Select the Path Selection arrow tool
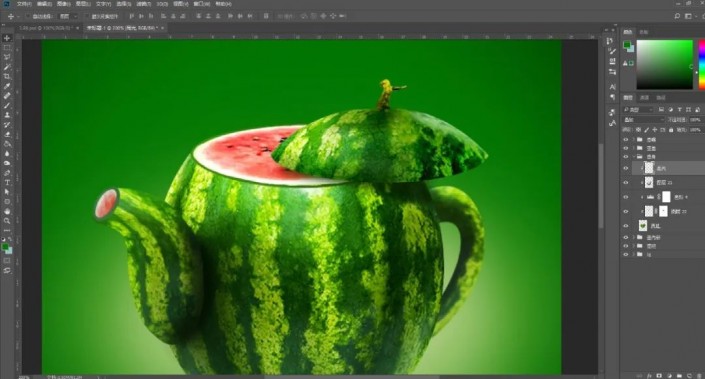The image size is (705, 379). pyautogui.click(x=7, y=192)
